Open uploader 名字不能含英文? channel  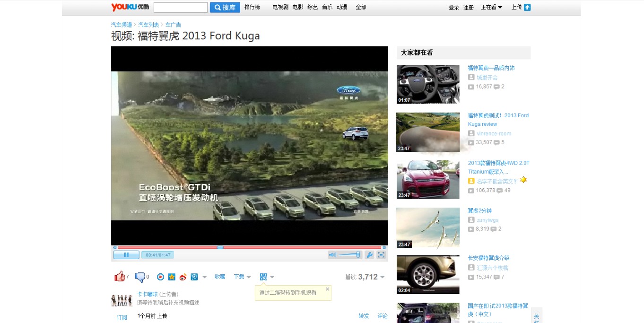pos(497,181)
